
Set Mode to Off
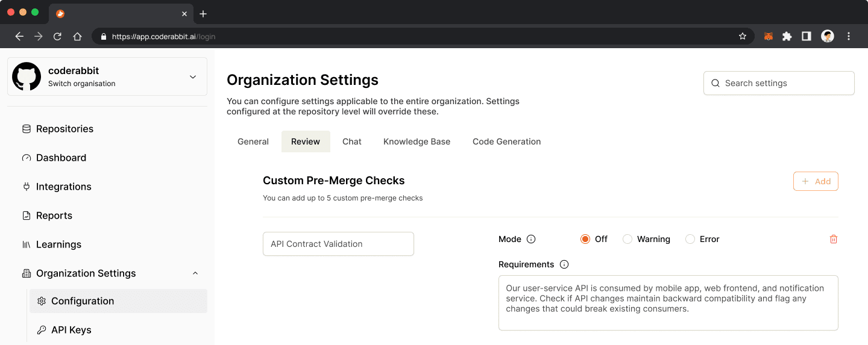tap(585, 239)
